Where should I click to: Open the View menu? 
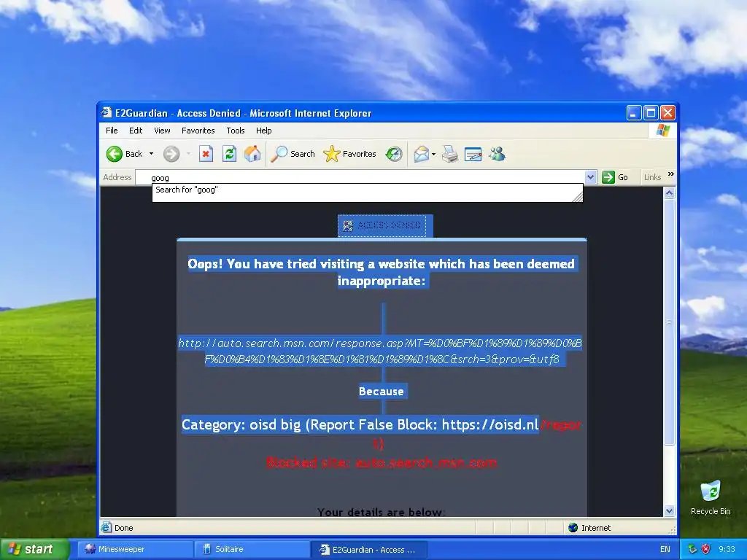point(162,131)
